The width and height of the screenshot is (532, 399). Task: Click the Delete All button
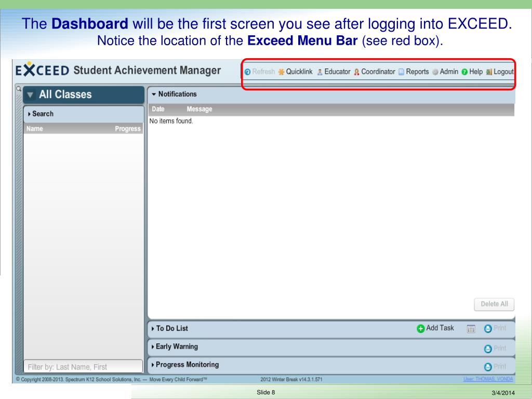pyautogui.click(x=494, y=304)
